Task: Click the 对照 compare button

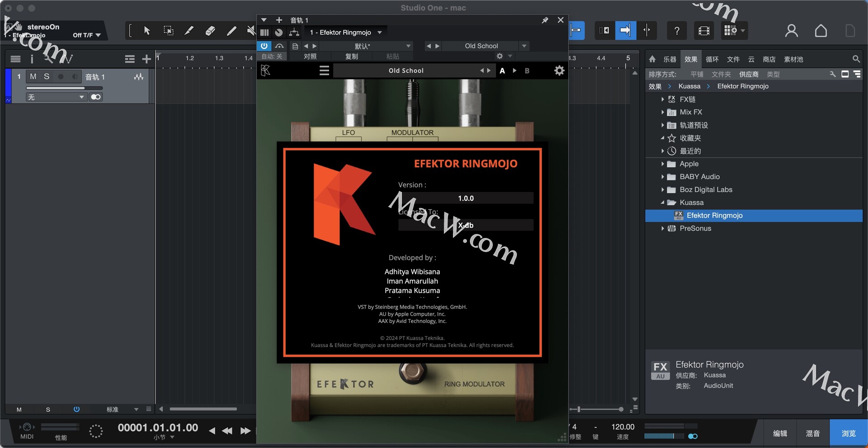Action: tap(310, 56)
